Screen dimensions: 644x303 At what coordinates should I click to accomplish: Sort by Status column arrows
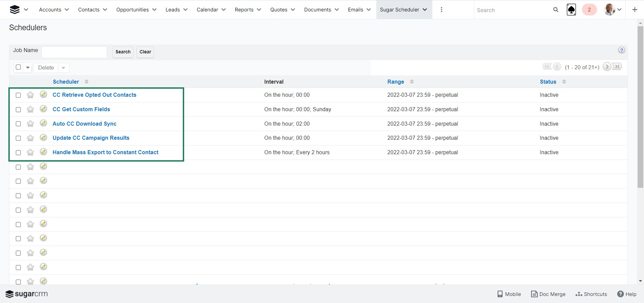(564, 82)
